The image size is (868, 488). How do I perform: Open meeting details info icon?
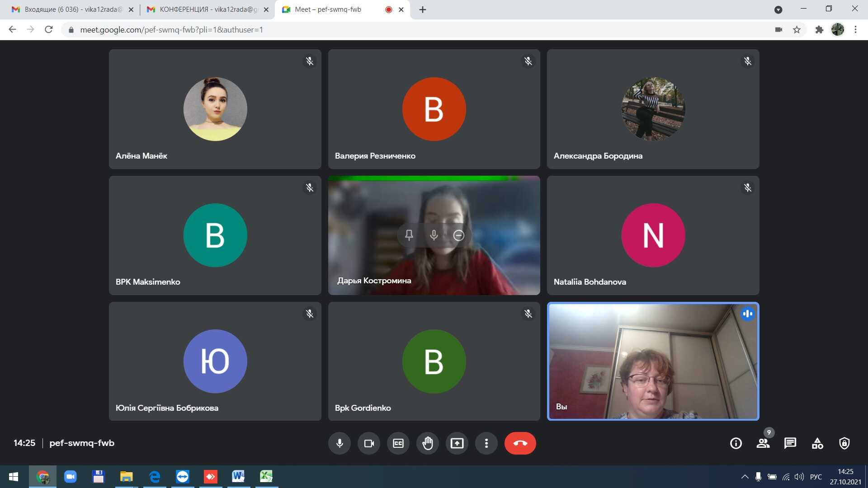(x=736, y=443)
